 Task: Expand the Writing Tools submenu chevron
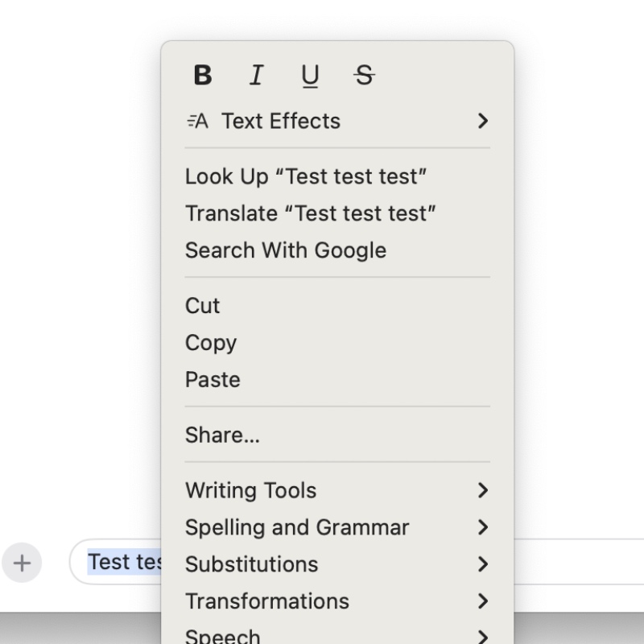482,490
